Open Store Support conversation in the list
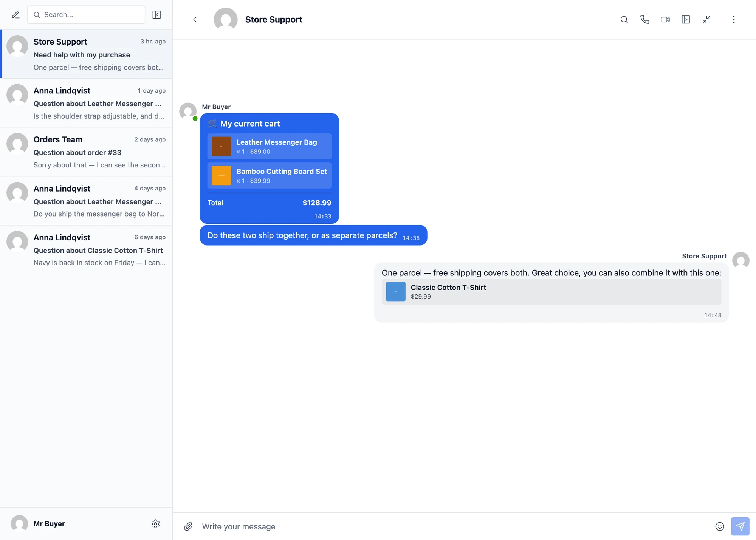756x540 pixels. (86, 54)
